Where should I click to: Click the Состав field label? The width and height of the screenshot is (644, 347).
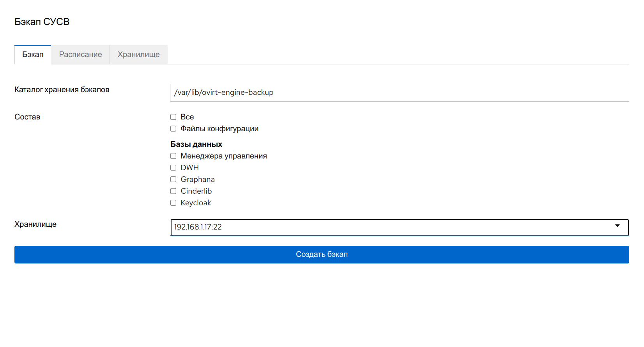(27, 117)
